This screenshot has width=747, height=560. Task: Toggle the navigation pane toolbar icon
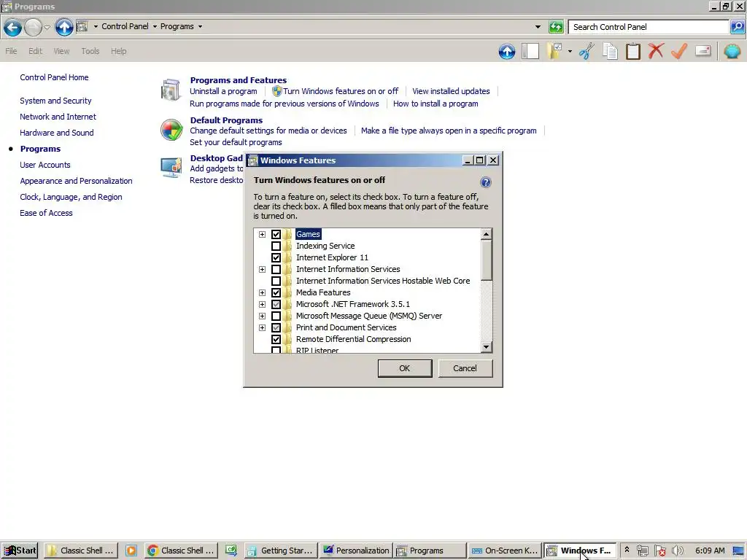coord(530,51)
